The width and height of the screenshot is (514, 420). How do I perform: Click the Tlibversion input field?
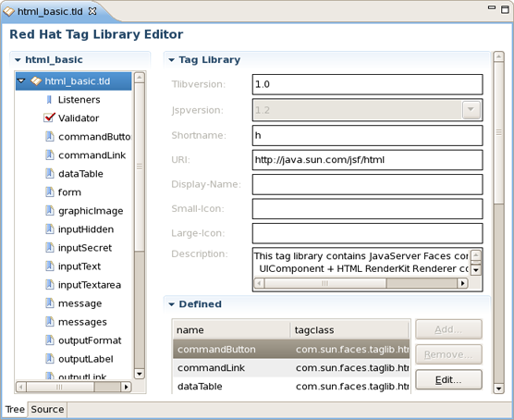coord(367,84)
